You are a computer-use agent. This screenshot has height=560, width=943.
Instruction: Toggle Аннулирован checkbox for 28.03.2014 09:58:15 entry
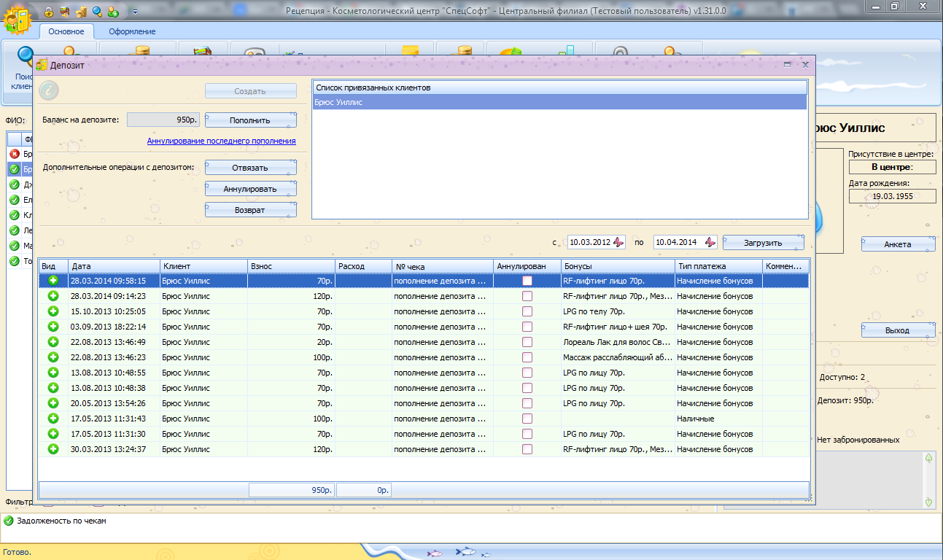tap(527, 281)
